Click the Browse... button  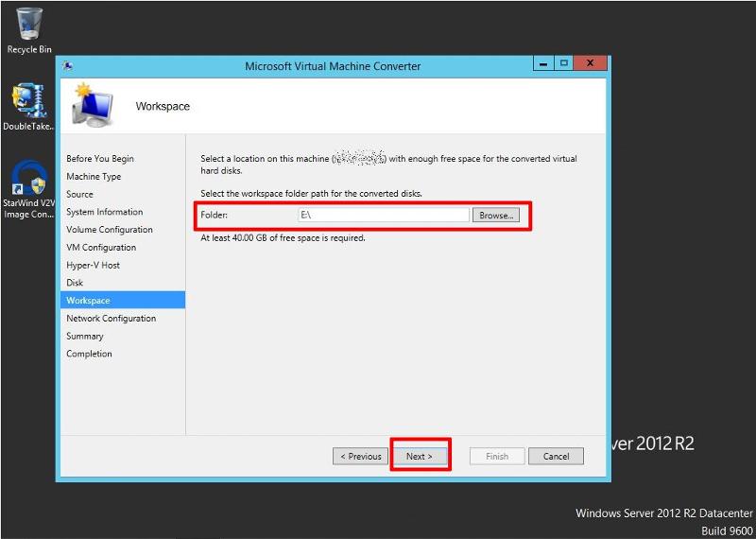(x=495, y=216)
